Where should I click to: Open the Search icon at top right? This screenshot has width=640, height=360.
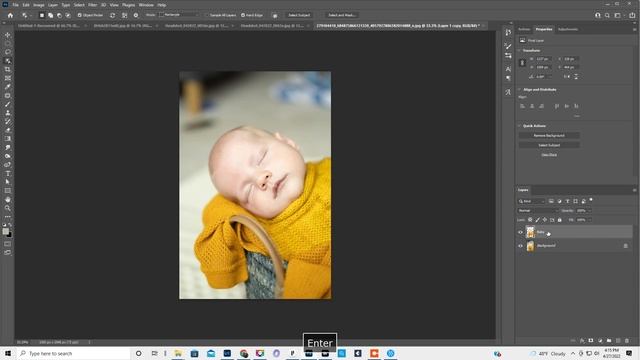[607, 15]
